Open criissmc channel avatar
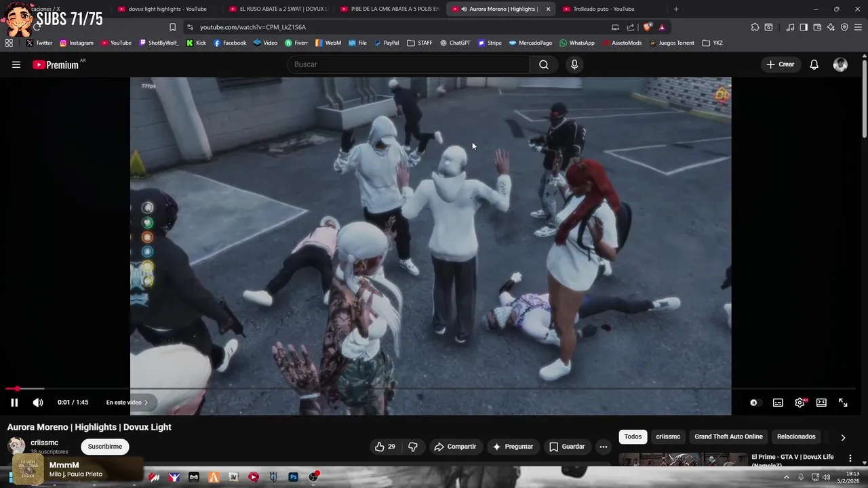 pyautogui.click(x=16, y=446)
